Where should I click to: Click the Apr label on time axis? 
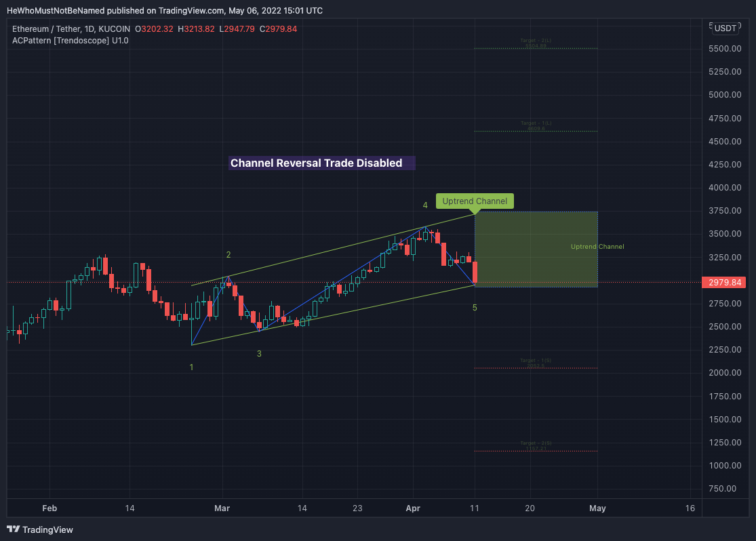click(413, 508)
